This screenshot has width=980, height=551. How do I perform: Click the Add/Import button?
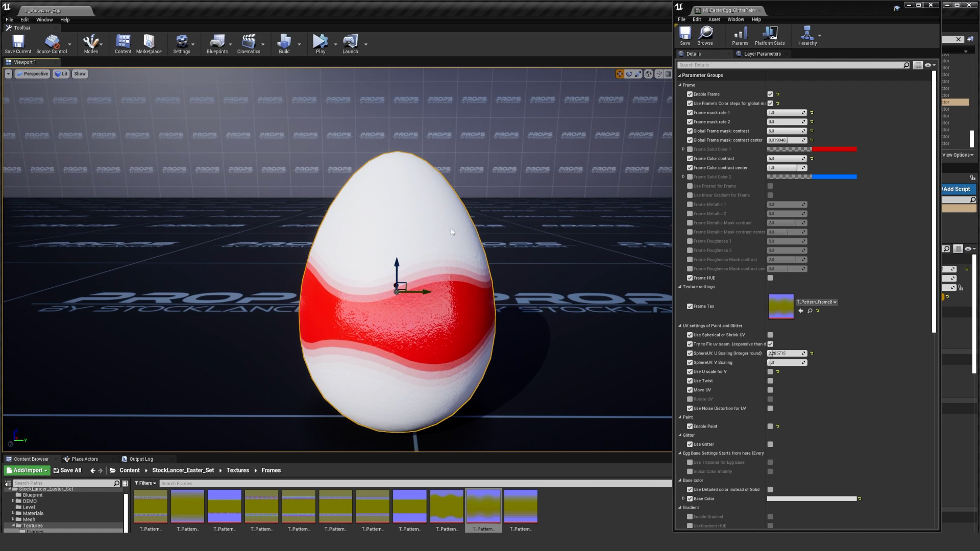pos(26,470)
